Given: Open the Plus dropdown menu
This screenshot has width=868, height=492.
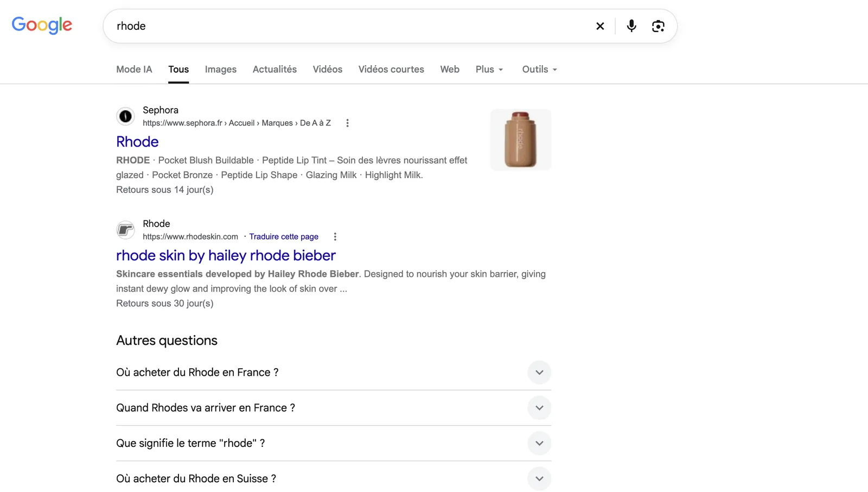Looking at the screenshot, I should 489,70.
